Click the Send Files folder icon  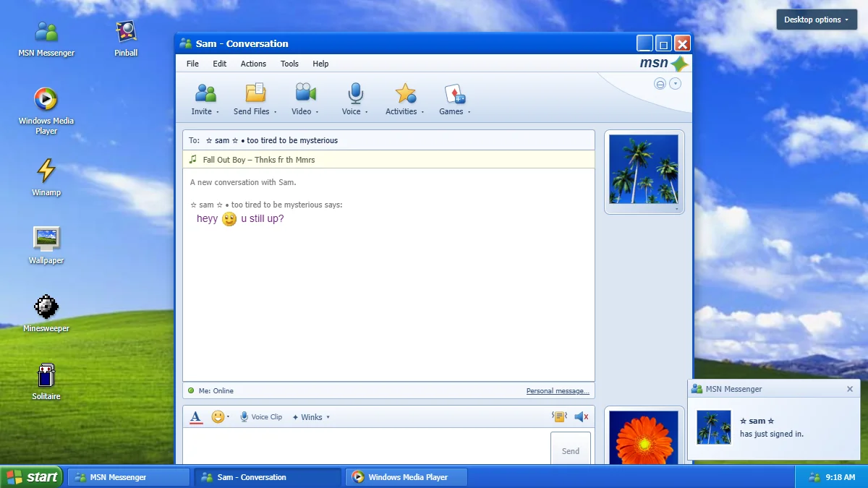point(255,93)
